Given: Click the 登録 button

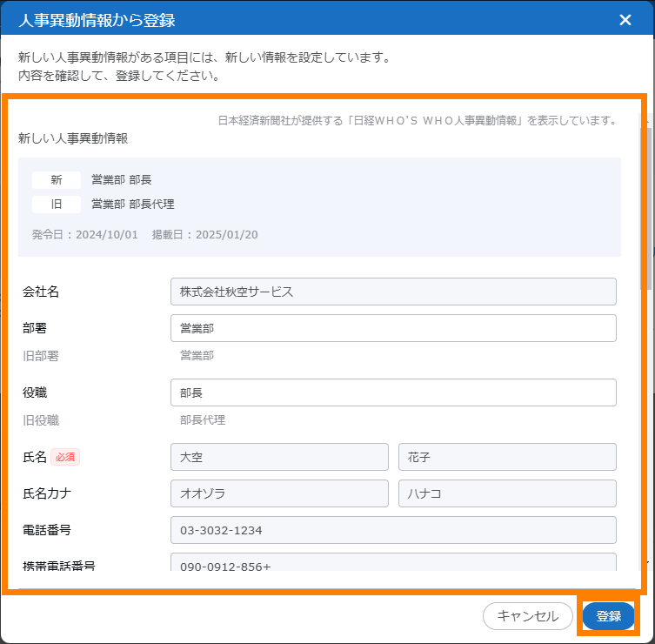Looking at the screenshot, I should coord(608,616).
